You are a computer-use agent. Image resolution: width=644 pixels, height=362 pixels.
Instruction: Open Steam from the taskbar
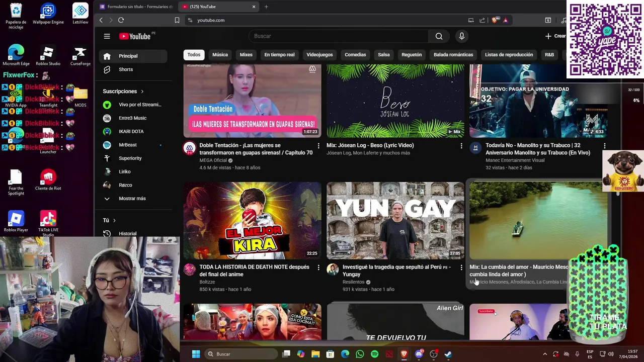coord(448,354)
